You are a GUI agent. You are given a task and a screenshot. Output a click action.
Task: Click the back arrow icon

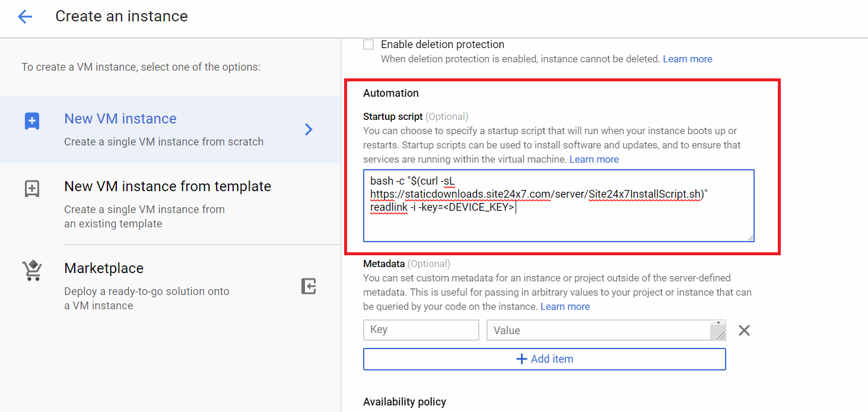[25, 17]
